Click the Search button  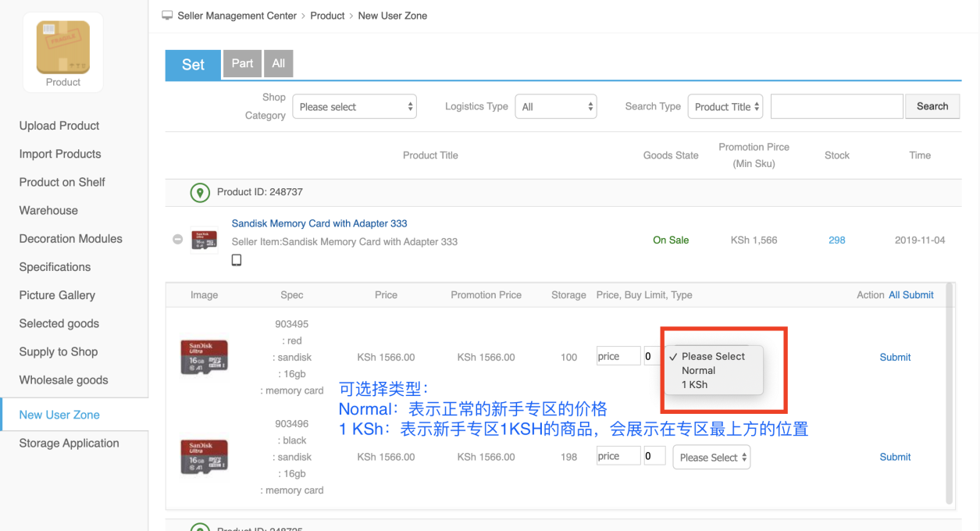[x=932, y=106]
